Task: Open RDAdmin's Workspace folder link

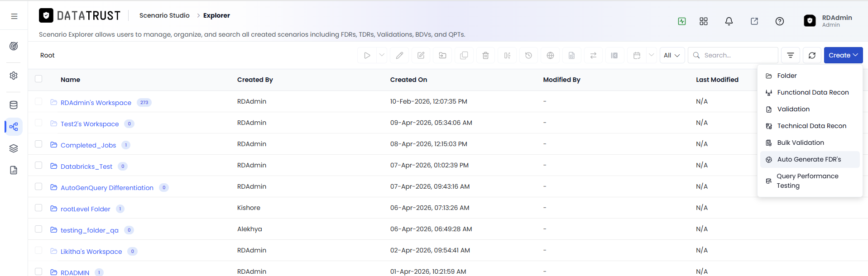Action: point(96,103)
